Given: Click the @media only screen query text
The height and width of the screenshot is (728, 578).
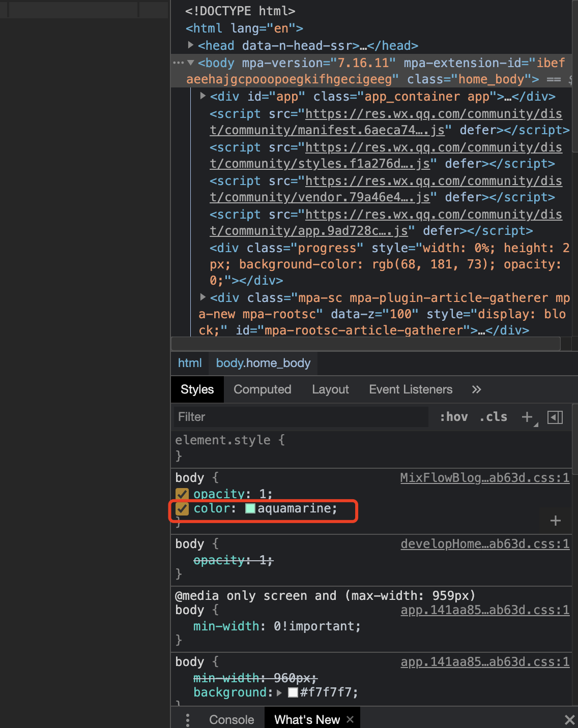Looking at the screenshot, I should pos(325,596).
